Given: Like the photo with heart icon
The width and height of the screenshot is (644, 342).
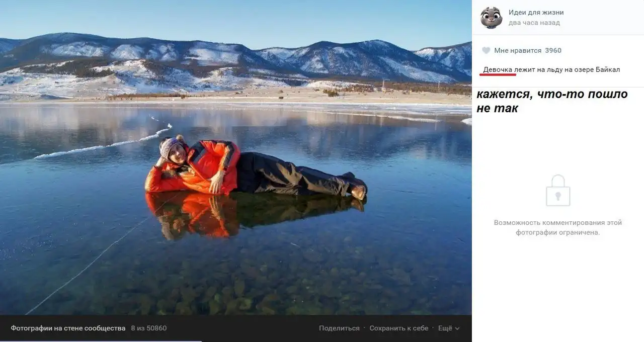Looking at the screenshot, I should (x=486, y=50).
